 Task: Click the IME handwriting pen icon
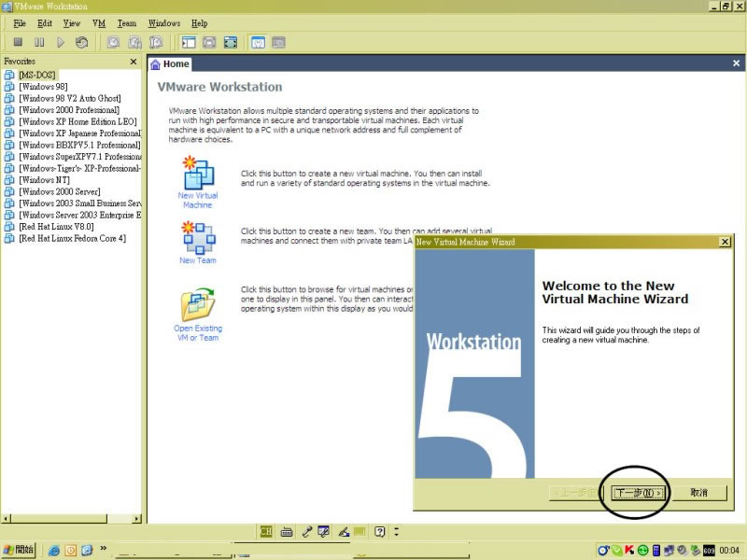tap(344, 531)
